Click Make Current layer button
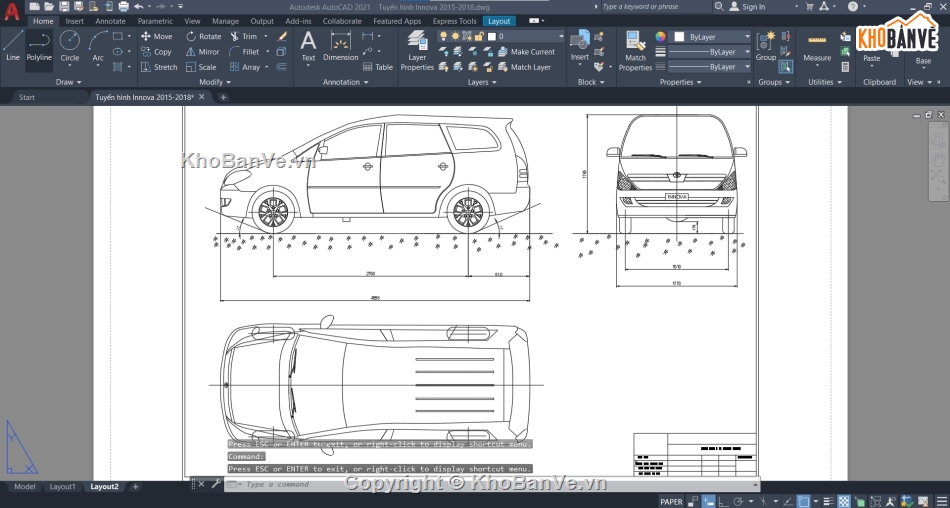 click(526, 52)
